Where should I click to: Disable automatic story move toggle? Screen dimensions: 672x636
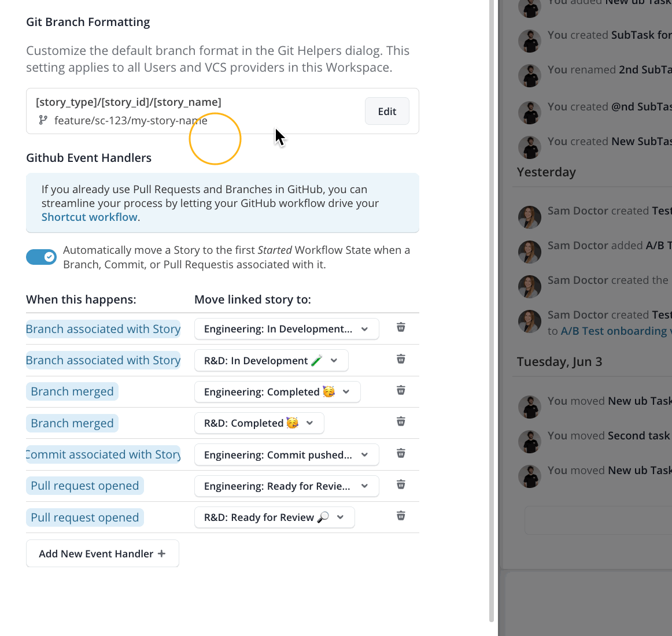pos(41,257)
